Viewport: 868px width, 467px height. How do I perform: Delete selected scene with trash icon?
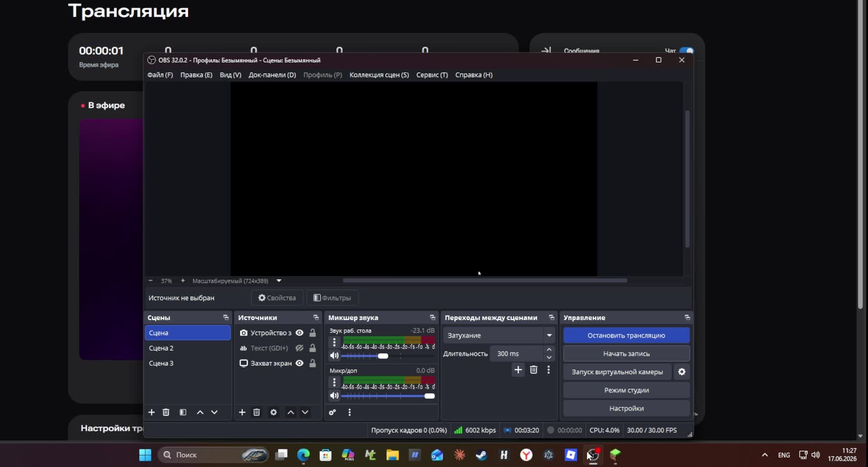pos(166,412)
